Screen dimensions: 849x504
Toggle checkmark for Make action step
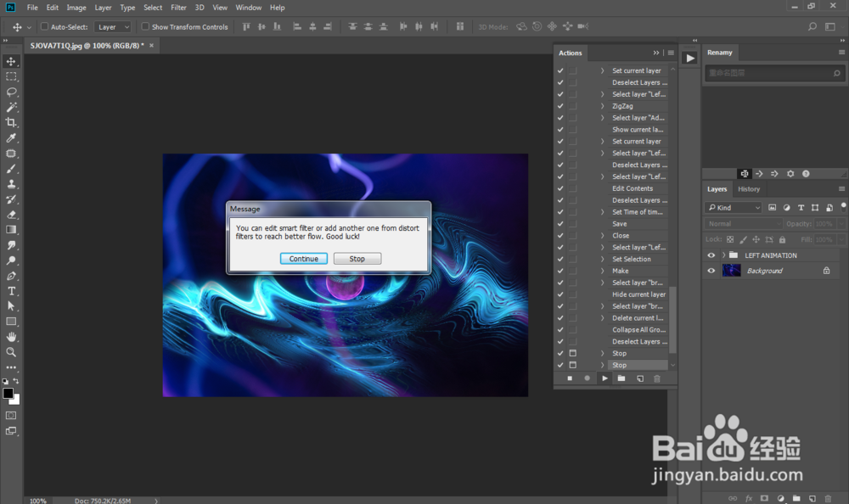(560, 271)
